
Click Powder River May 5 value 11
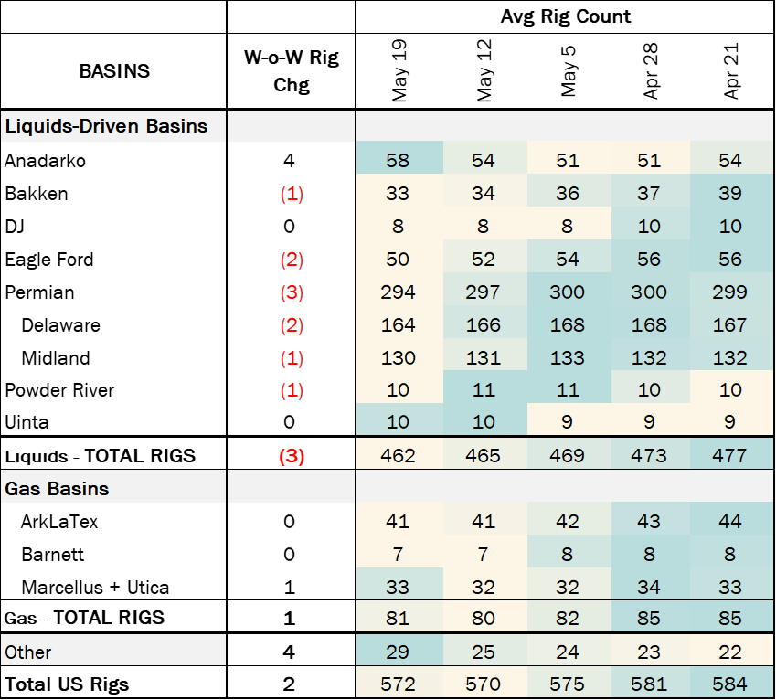(568, 390)
